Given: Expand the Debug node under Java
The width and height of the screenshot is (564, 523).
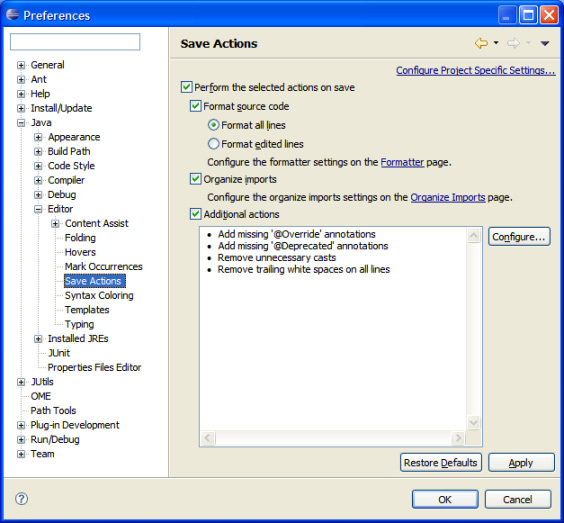Looking at the screenshot, I should click(38, 195).
